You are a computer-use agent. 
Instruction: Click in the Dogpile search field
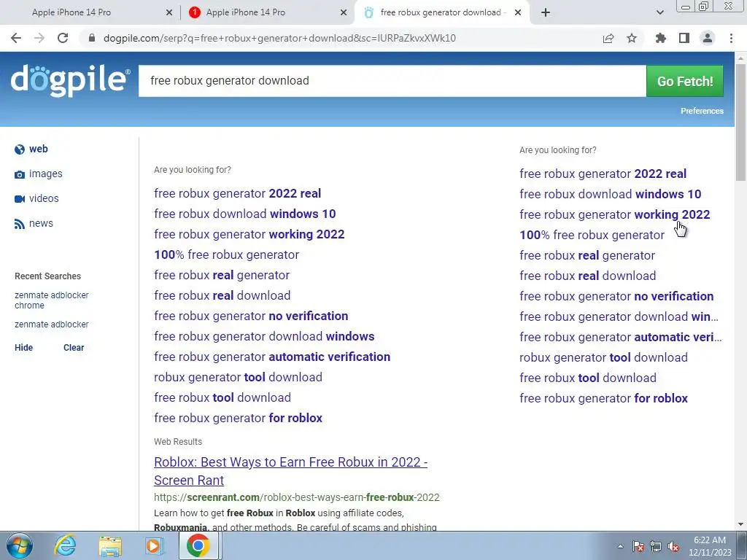click(x=392, y=81)
